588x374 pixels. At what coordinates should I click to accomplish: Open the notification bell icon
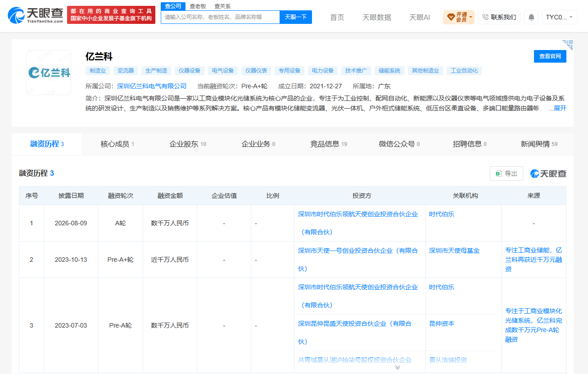tap(531, 17)
